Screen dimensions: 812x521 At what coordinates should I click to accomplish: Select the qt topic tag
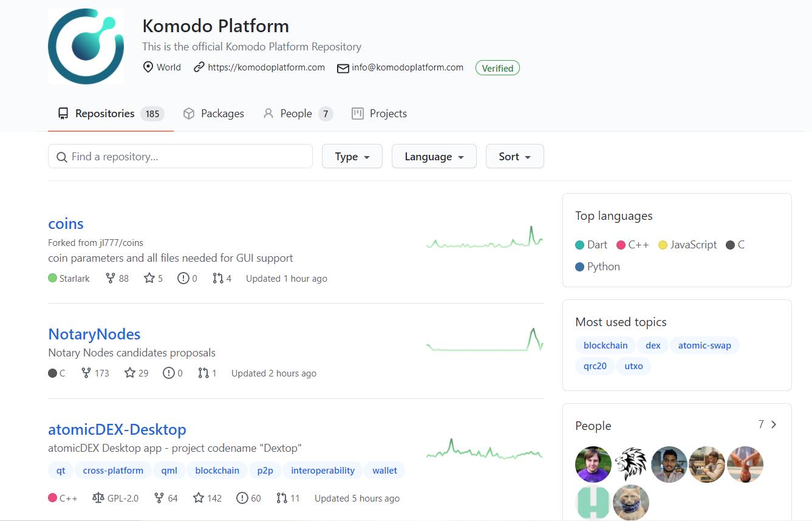[61, 471]
